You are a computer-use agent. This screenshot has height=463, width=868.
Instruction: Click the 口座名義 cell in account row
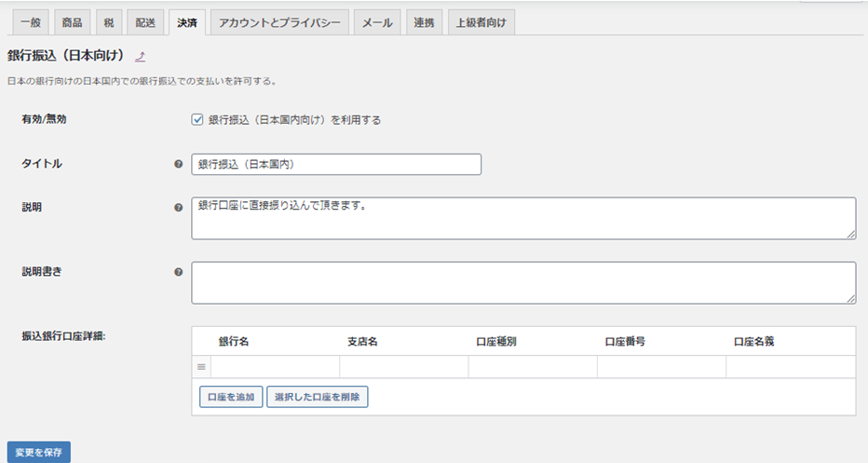coord(791,367)
